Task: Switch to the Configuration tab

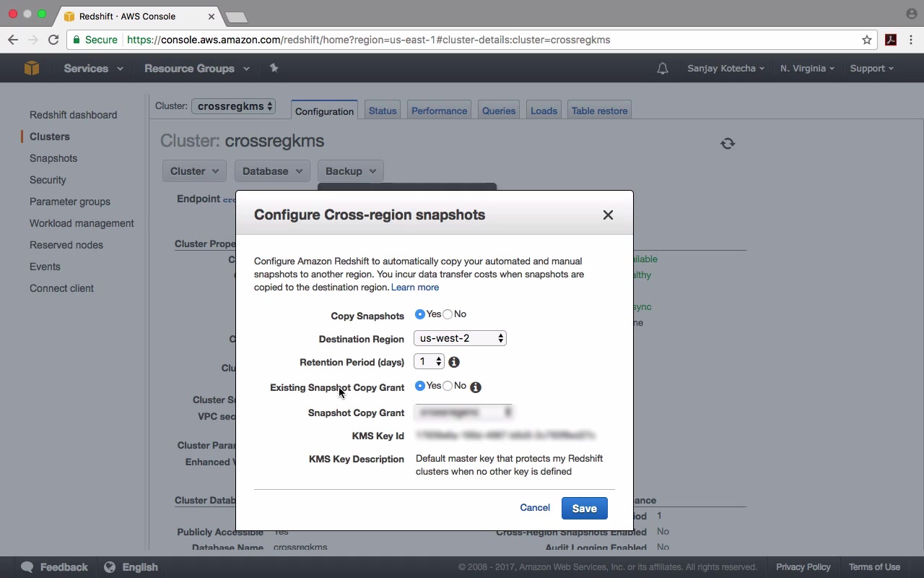Action: pos(324,111)
